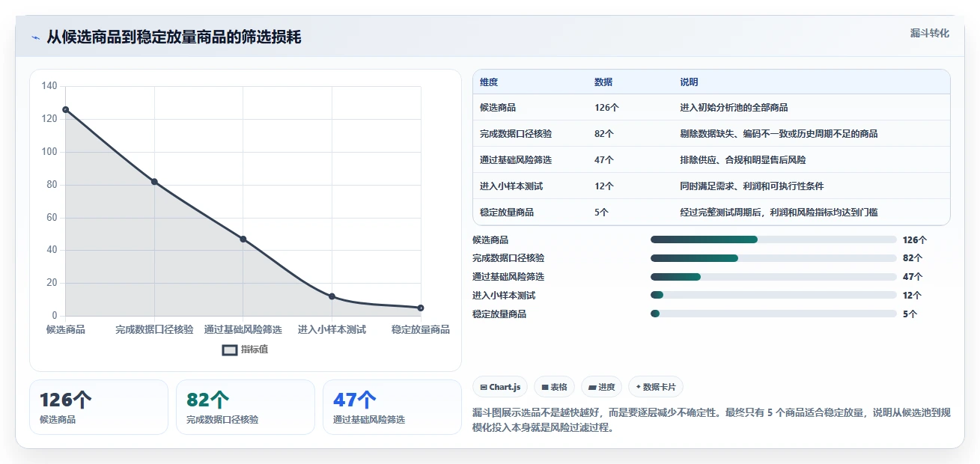
Task: Click the 12个 table data cell
Action: click(x=604, y=186)
